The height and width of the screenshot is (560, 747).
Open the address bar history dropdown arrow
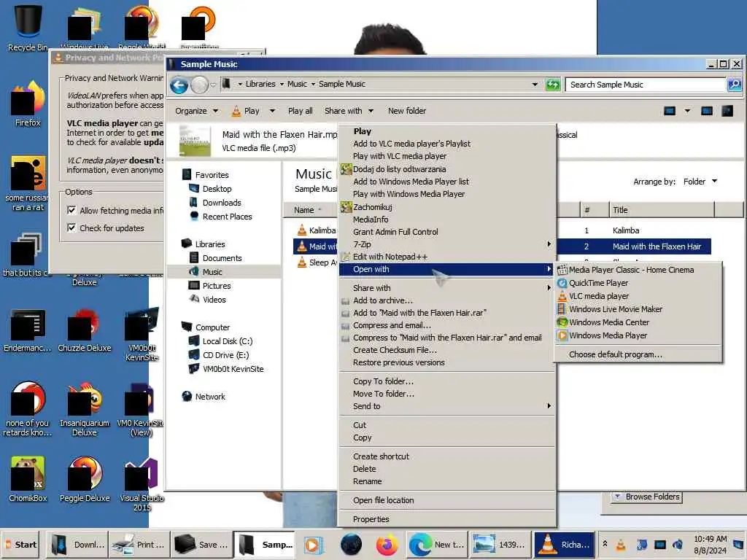(x=535, y=85)
